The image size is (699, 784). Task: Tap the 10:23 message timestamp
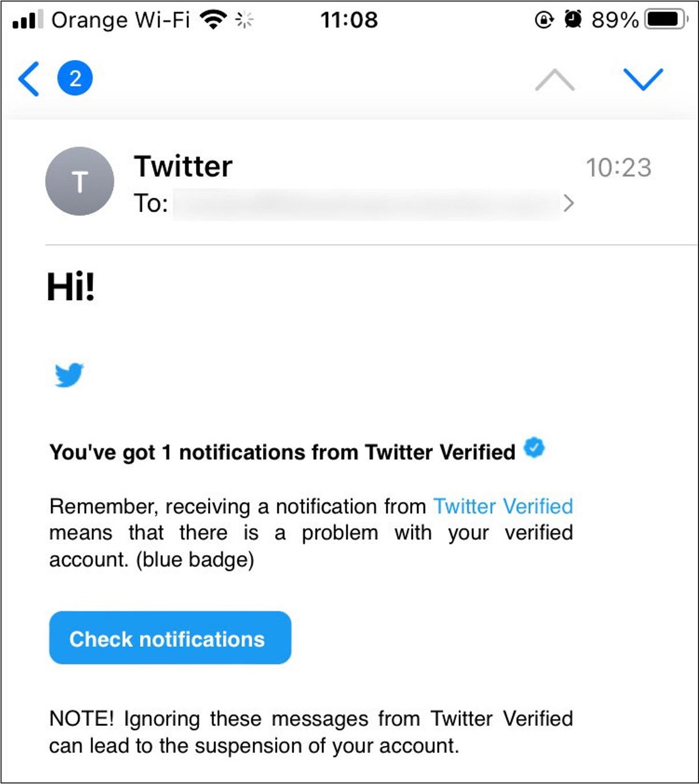tap(618, 168)
